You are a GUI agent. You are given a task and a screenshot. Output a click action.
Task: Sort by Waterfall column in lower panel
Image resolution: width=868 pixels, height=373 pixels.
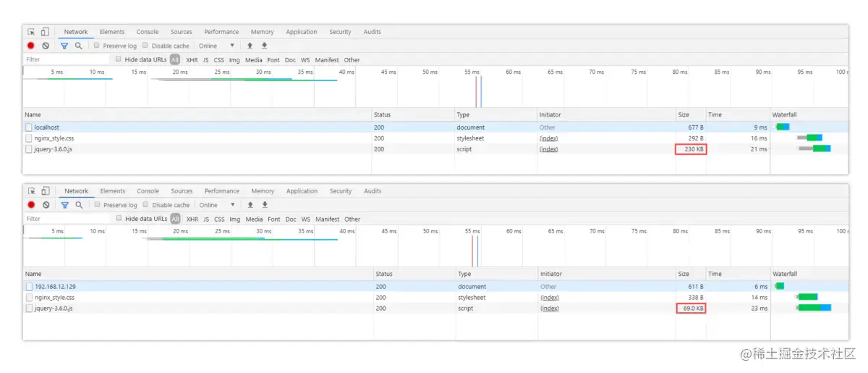809,274
